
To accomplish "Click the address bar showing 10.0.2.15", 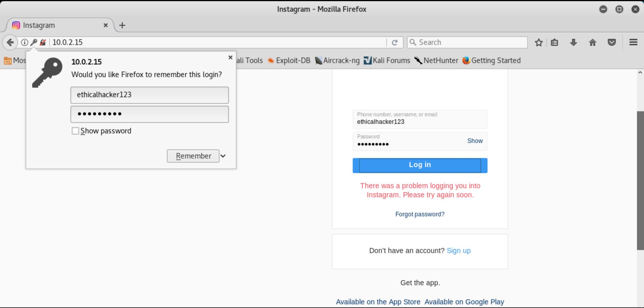I will pyautogui.click(x=218, y=42).
